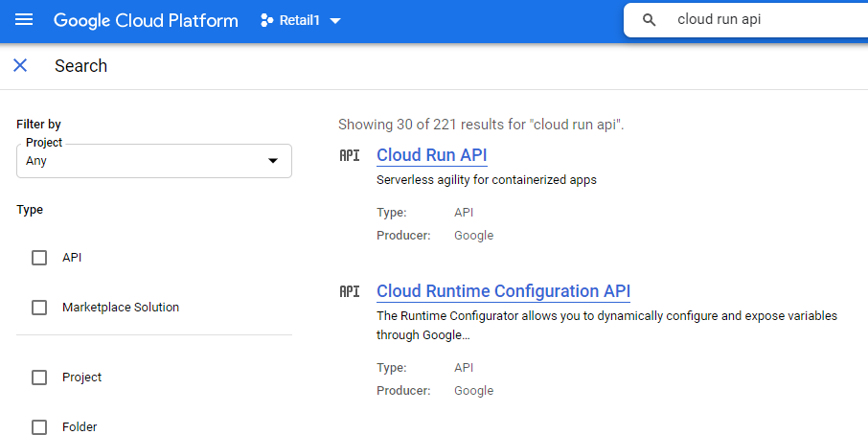Click Type API value under Cloud Runtime Configuration

(x=464, y=368)
